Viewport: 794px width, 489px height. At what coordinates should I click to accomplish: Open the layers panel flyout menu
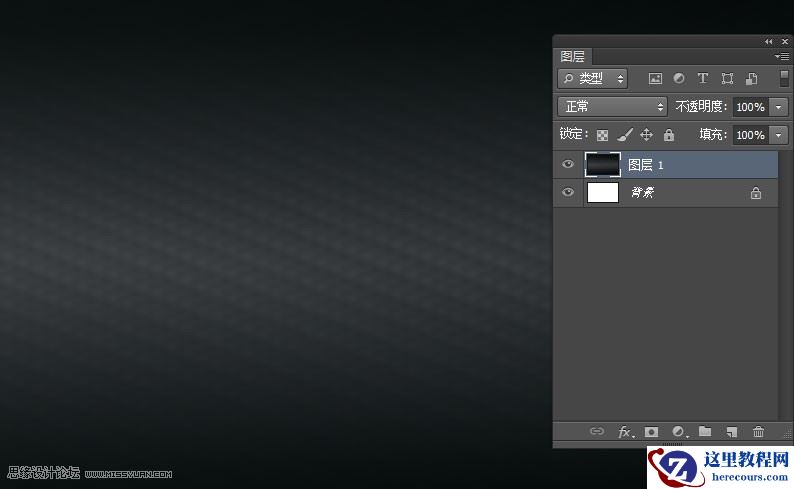[x=782, y=56]
